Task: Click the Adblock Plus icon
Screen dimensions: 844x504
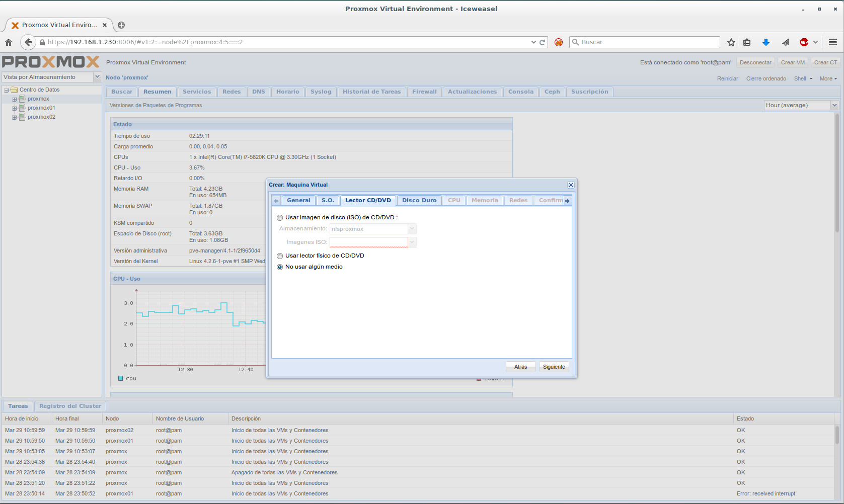Action: pos(804,42)
